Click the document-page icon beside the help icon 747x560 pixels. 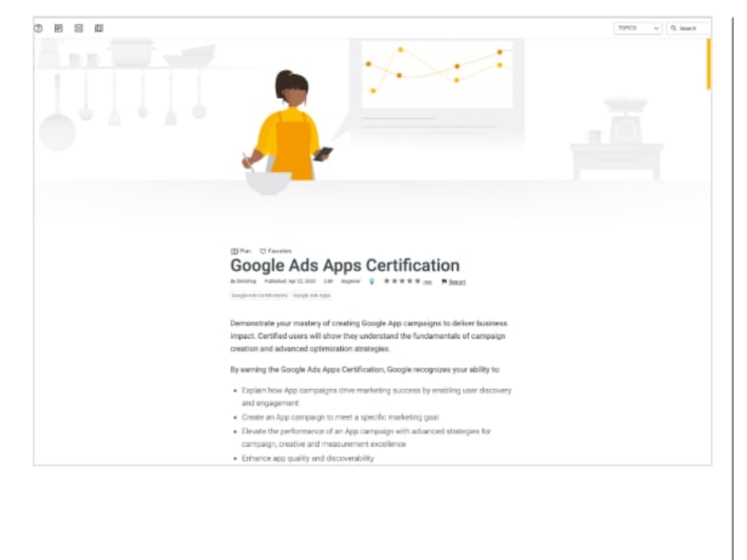(x=58, y=28)
